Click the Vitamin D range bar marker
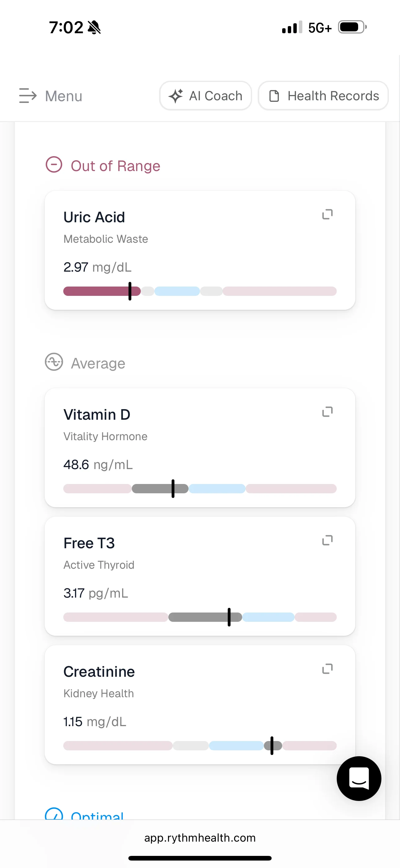400x868 pixels. pyautogui.click(x=173, y=489)
